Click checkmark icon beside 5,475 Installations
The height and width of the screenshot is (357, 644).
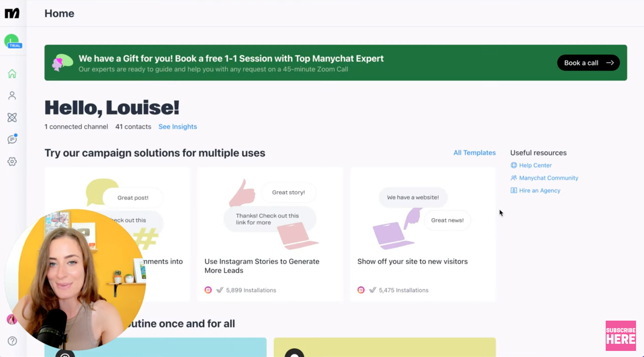tap(372, 290)
